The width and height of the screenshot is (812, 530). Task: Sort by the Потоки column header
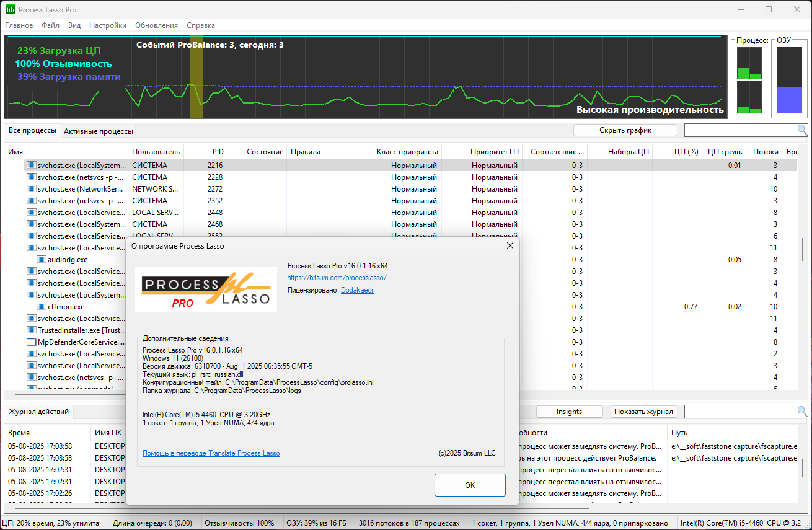click(764, 152)
